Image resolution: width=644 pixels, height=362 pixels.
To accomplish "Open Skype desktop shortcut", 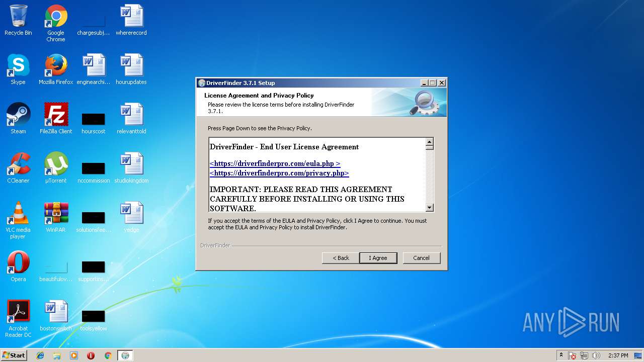I will click(18, 69).
